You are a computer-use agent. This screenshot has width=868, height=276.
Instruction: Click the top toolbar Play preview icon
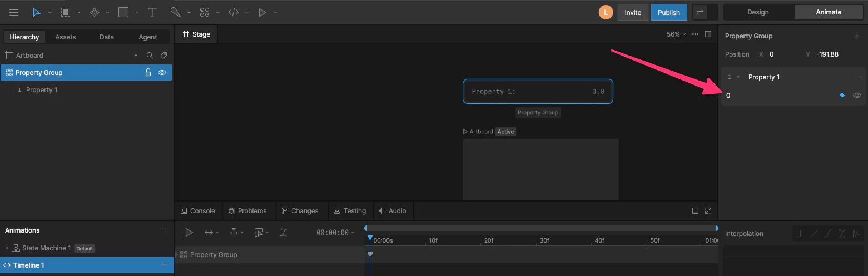pyautogui.click(x=262, y=12)
